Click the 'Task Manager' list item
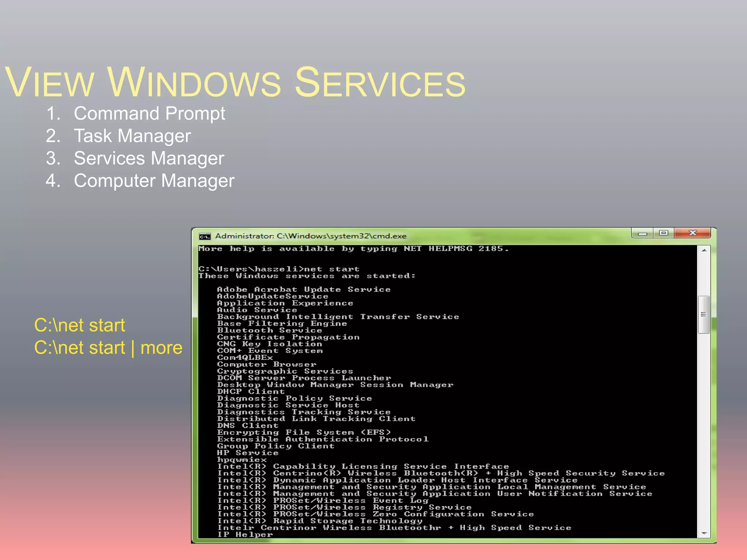Viewport: 747px width, 560px height. pyautogui.click(x=132, y=136)
